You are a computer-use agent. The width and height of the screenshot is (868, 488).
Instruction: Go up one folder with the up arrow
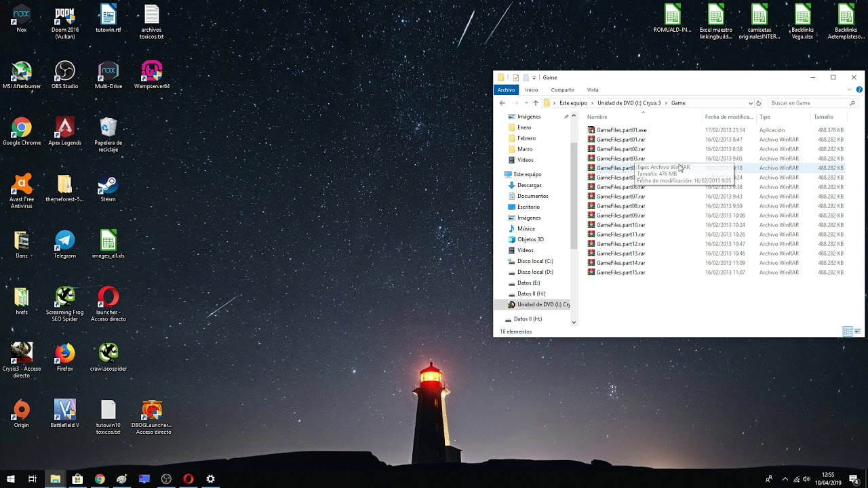pos(535,103)
